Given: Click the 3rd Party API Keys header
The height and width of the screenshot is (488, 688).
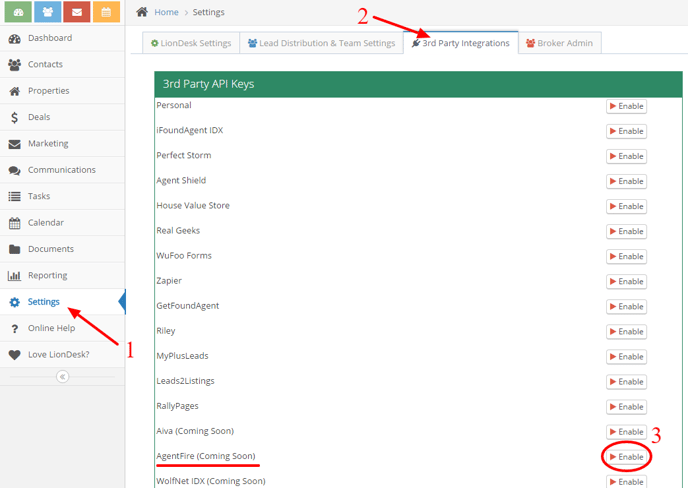Looking at the screenshot, I should (418, 84).
